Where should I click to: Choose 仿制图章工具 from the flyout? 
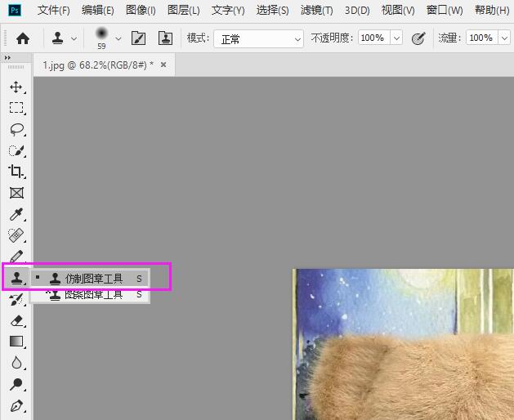point(90,279)
